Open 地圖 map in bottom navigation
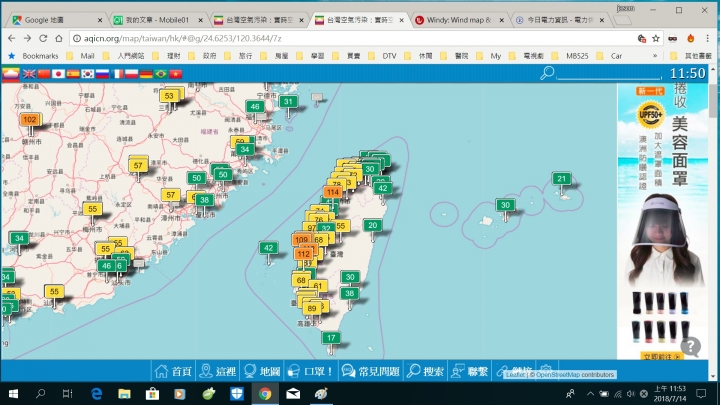This screenshot has width=720, height=405. click(262, 371)
